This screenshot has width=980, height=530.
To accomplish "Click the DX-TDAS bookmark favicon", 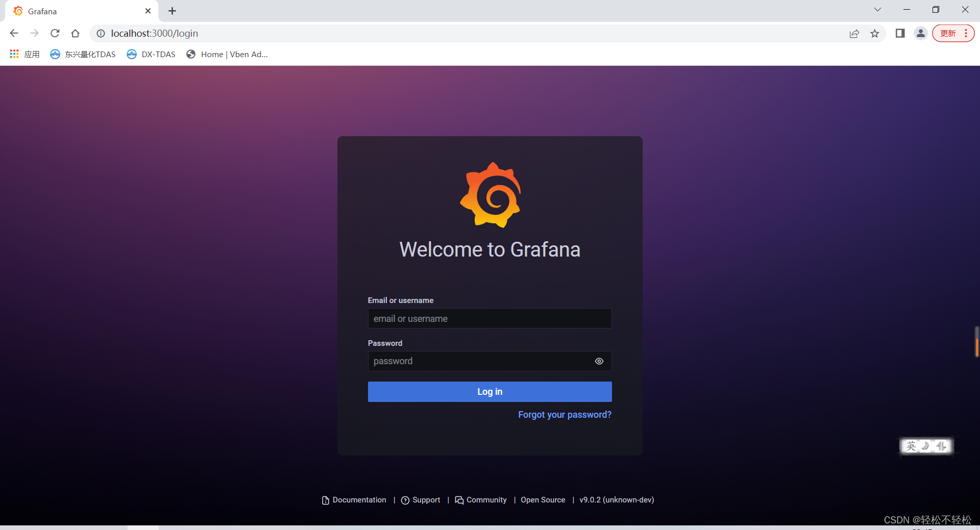I will [x=132, y=54].
